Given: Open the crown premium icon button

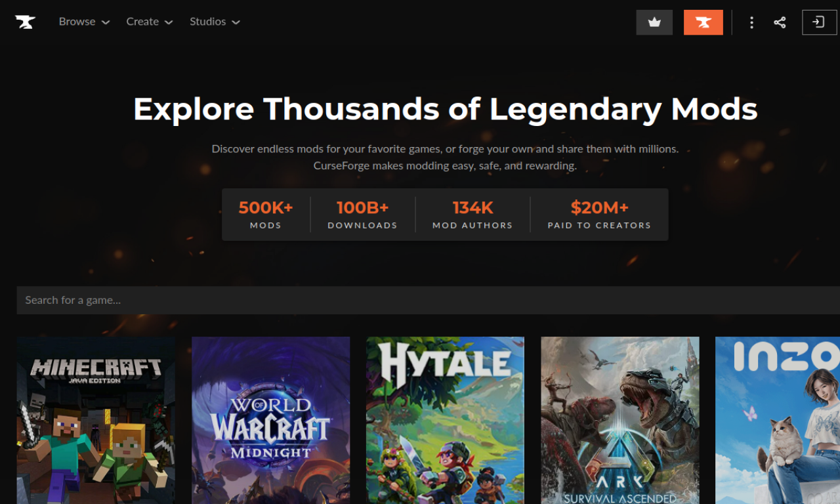Looking at the screenshot, I should pos(654,22).
